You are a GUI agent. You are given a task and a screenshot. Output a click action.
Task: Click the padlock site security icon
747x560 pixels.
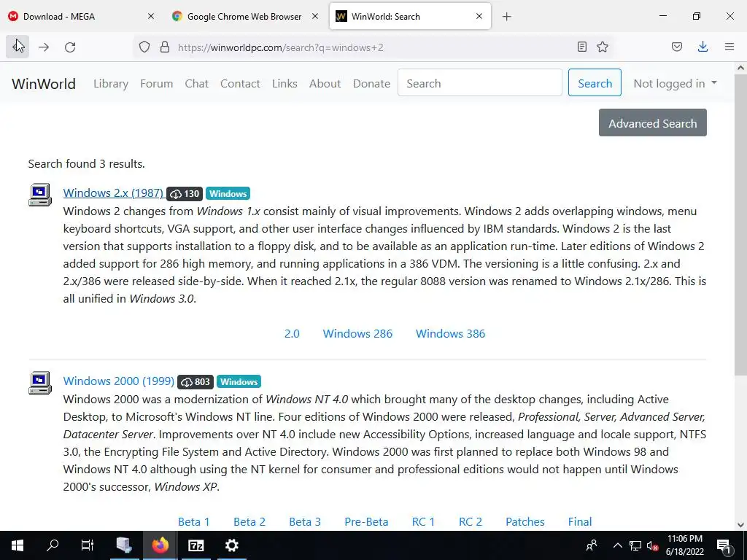[x=165, y=47]
